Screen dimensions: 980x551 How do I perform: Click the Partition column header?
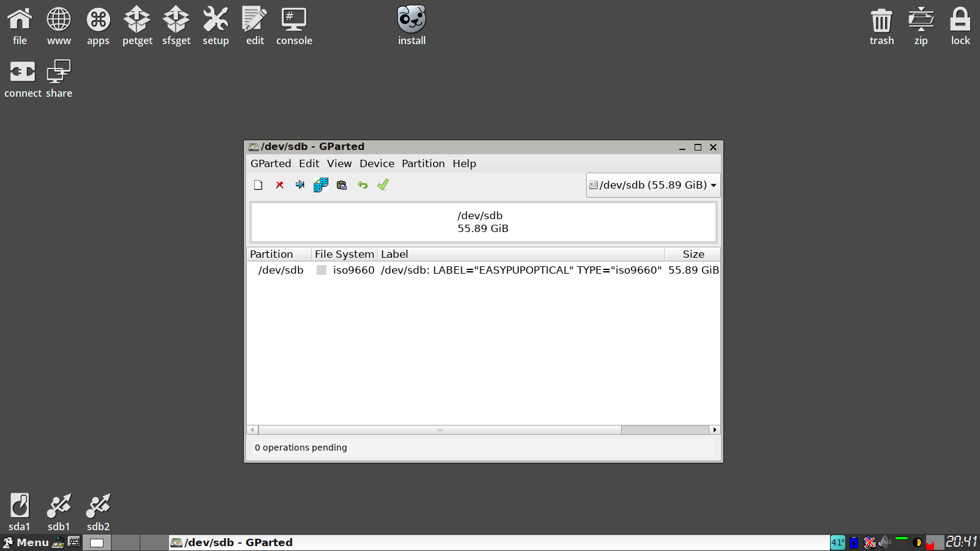pyautogui.click(x=279, y=254)
